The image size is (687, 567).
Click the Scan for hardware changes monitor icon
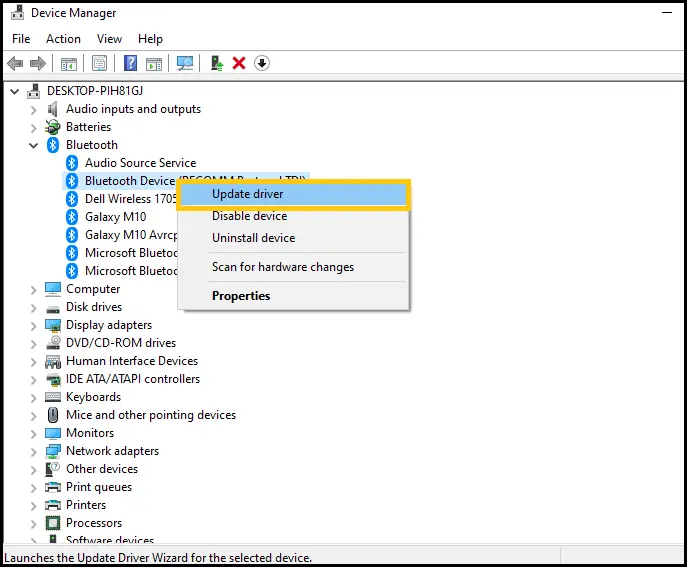[x=185, y=64]
